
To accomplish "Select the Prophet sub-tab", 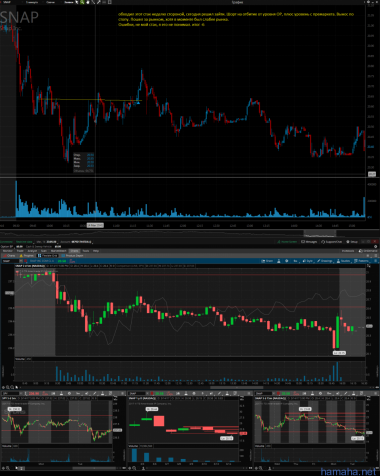I will pos(27,256).
